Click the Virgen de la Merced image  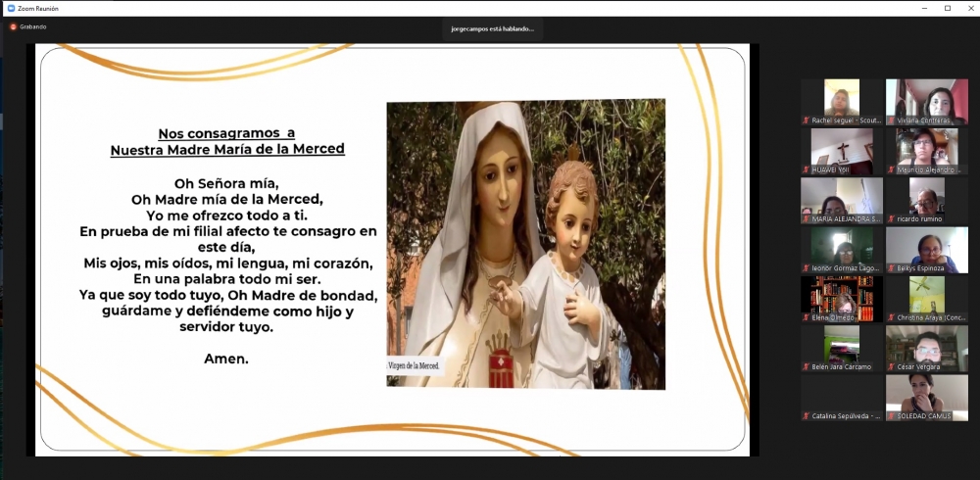525,243
